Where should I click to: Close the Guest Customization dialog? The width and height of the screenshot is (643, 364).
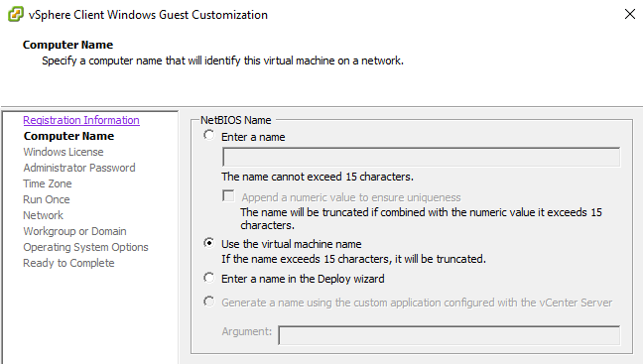630,14
